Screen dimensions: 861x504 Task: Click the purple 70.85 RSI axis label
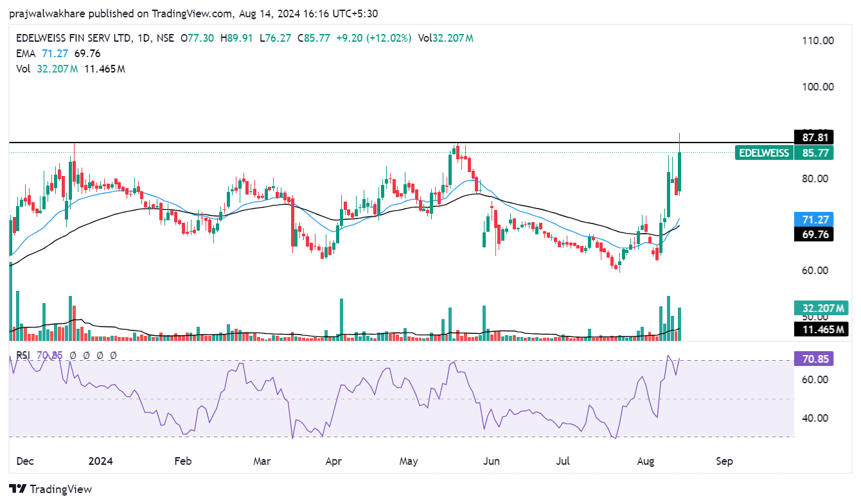tap(813, 359)
